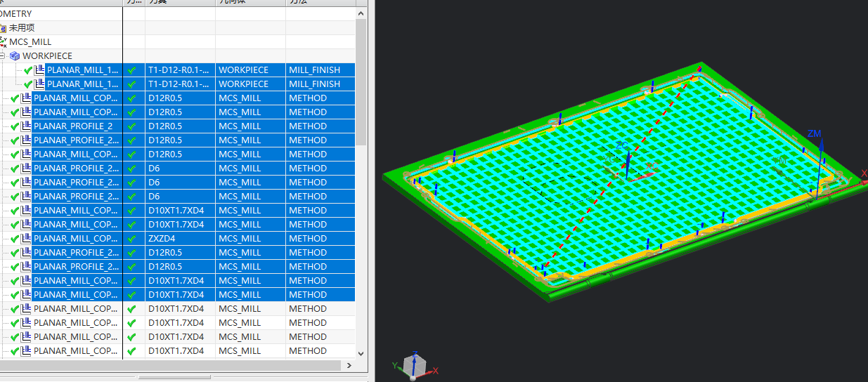Select the 未用项 tree label
The width and height of the screenshot is (868, 382).
click(x=22, y=28)
